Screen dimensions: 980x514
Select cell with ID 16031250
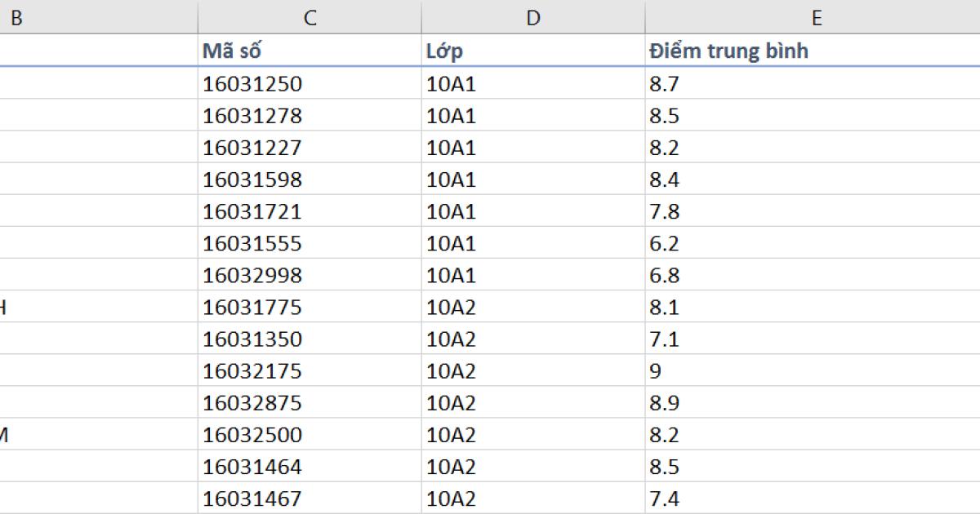310,83
